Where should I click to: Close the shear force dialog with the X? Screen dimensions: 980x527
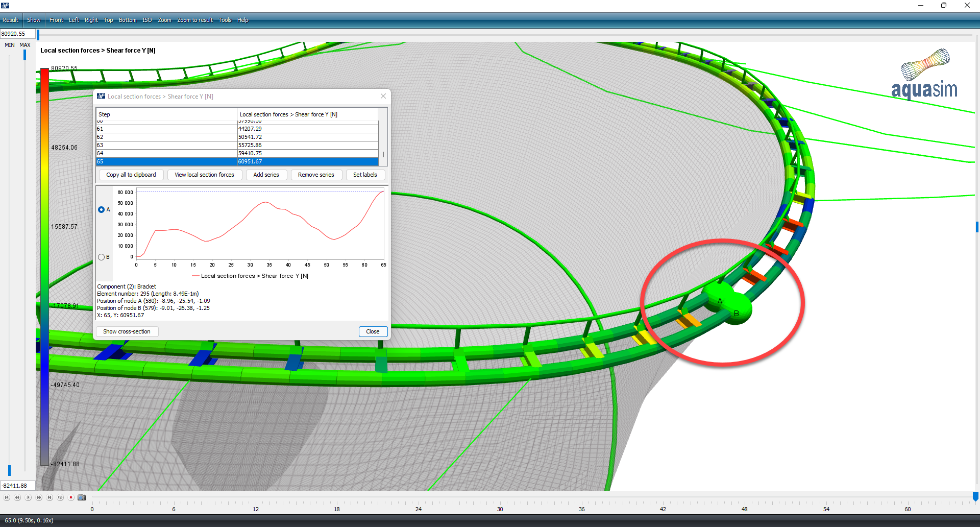(383, 96)
